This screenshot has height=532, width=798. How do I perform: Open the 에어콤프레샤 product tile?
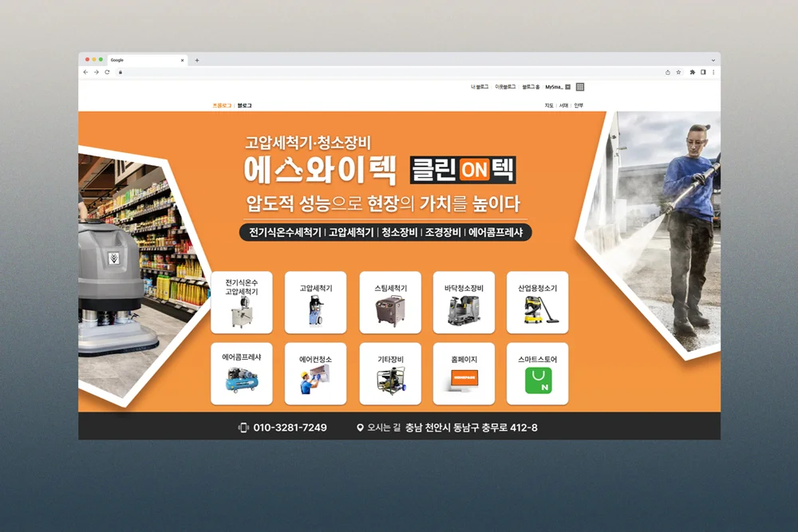pyautogui.click(x=242, y=374)
